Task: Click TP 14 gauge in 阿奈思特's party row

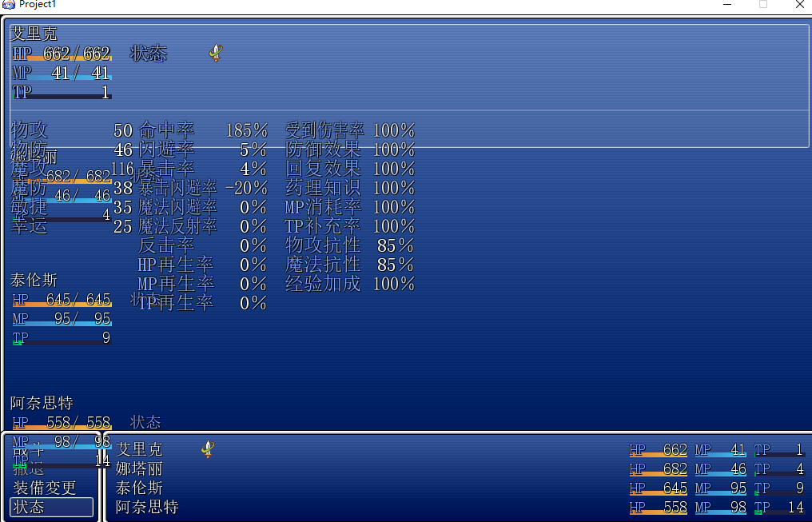Action: coord(779,507)
